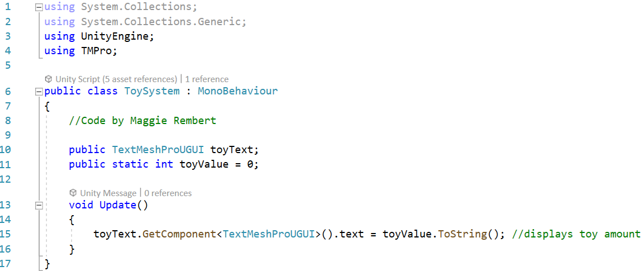Place cursor on ToySystem class name
Viewport: 644px width, 271px height.
pyautogui.click(x=152, y=91)
